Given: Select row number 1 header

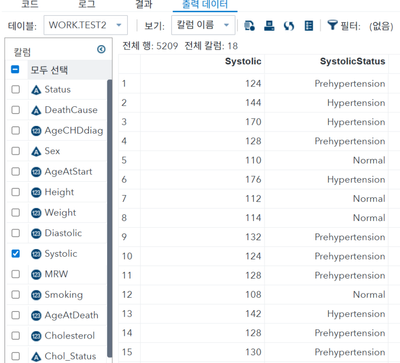Looking at the screenshot, I should [124, 83].
